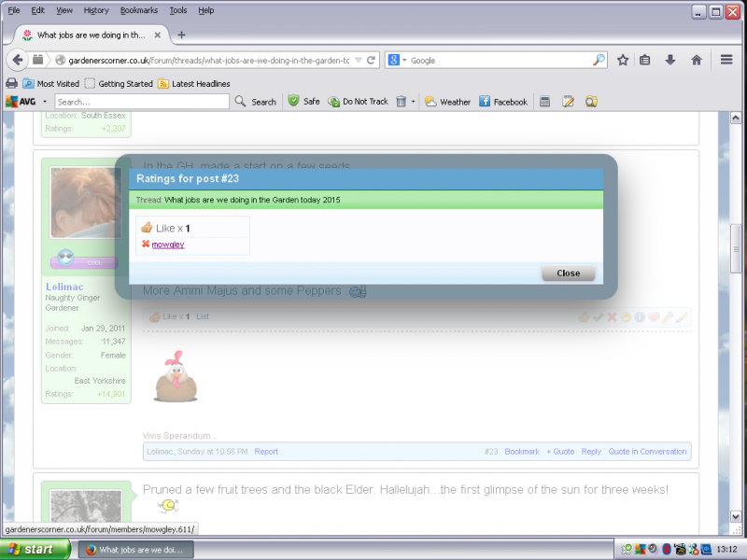The height and width of the screenshot is (560, 747).
Task: Close the Ratings for post #23 dialog
Action: (568, 273)
